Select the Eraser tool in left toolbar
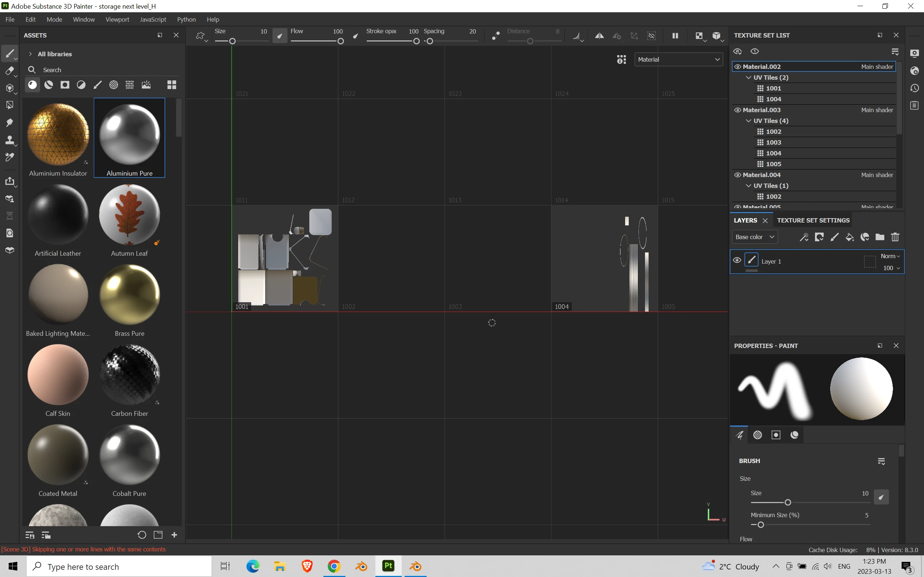This screenshot has height=577, width=924. [9, 71]
